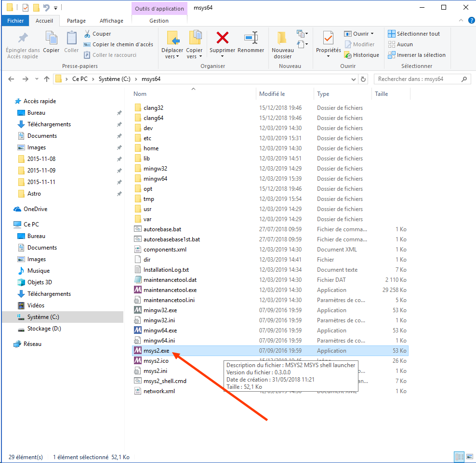Click the search box Rechercher dans msys64
This screenshot has height=463, width=476.
(422, 79)
